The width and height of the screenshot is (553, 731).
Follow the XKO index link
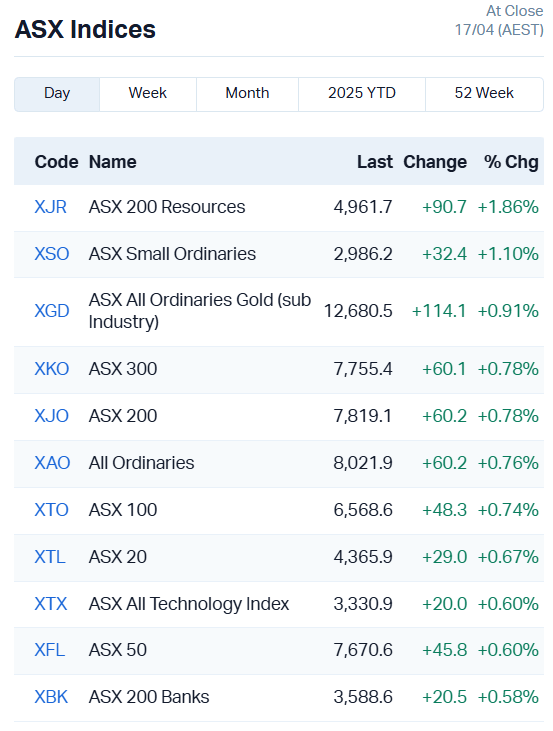pyautogui.click(x=52, y=369)
